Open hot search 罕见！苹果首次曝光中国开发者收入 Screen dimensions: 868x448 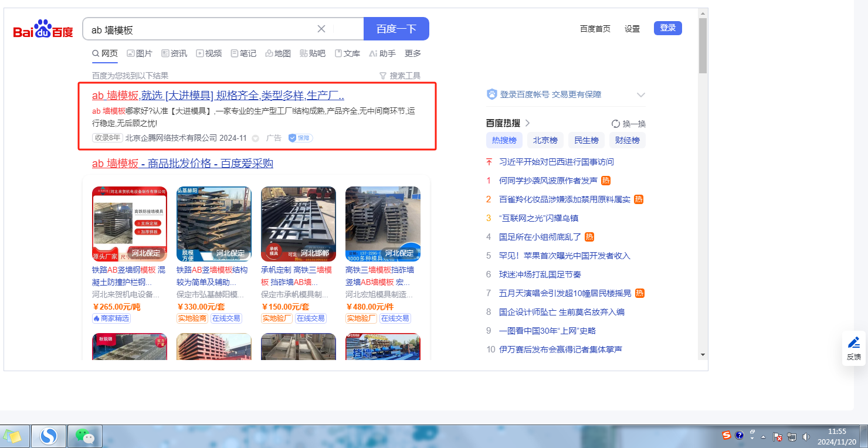click(x=565, y=256)
